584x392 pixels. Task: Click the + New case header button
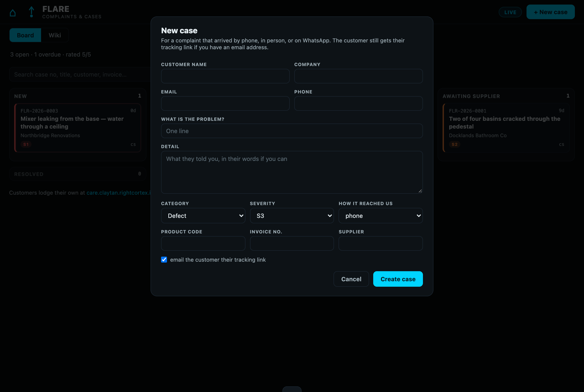[550, 12]
